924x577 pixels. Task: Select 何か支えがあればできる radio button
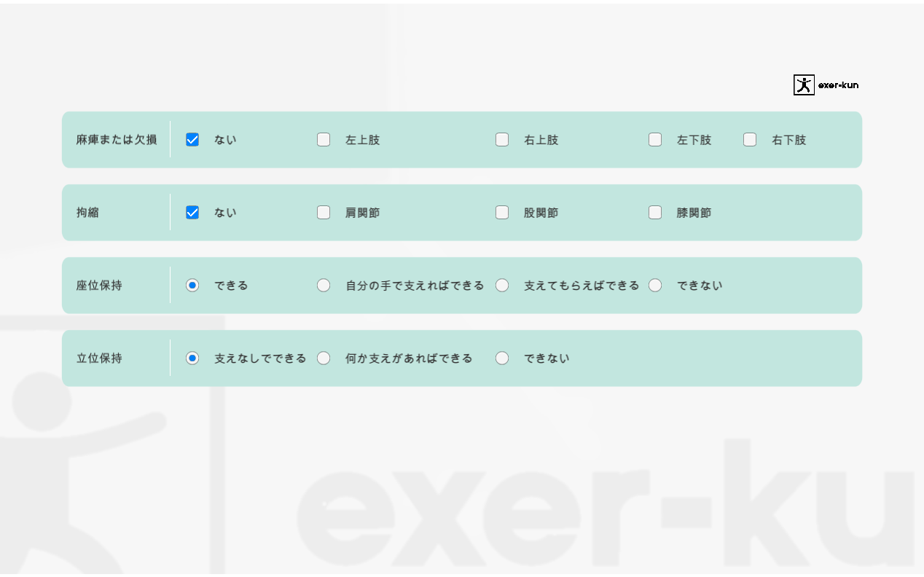click(324, 358)
